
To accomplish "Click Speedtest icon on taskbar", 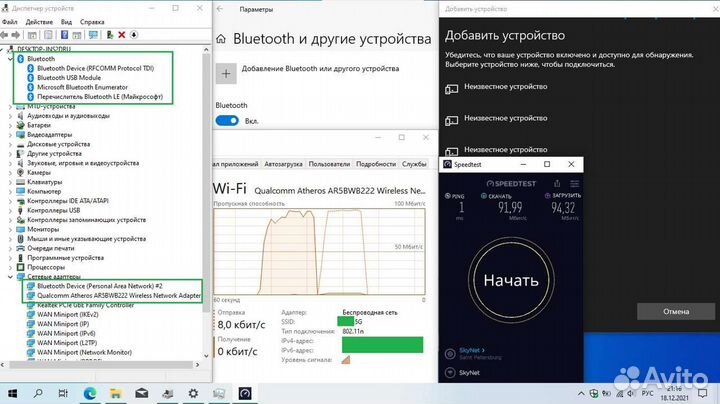I will point(245,393).
